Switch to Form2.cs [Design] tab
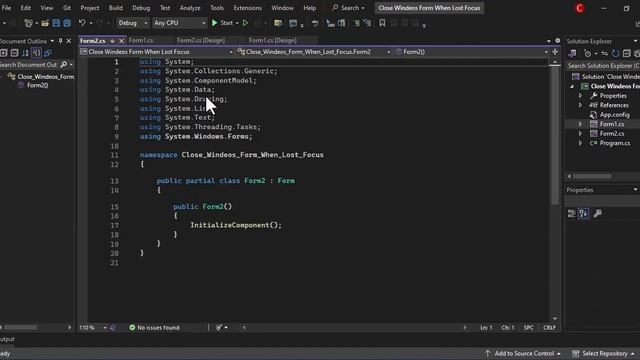This screenshot has height=360, width=640. pyautogui.click(x=201, y=40)
